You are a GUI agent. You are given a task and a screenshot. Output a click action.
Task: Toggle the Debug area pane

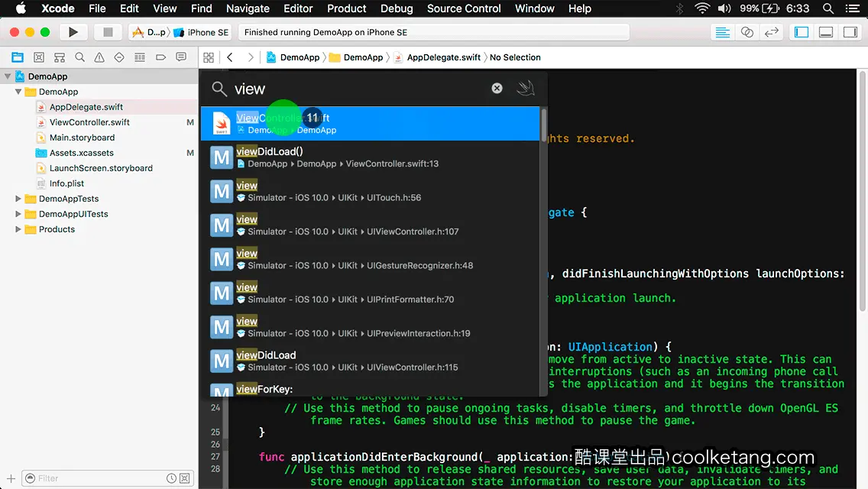click(x=826, y=32)
